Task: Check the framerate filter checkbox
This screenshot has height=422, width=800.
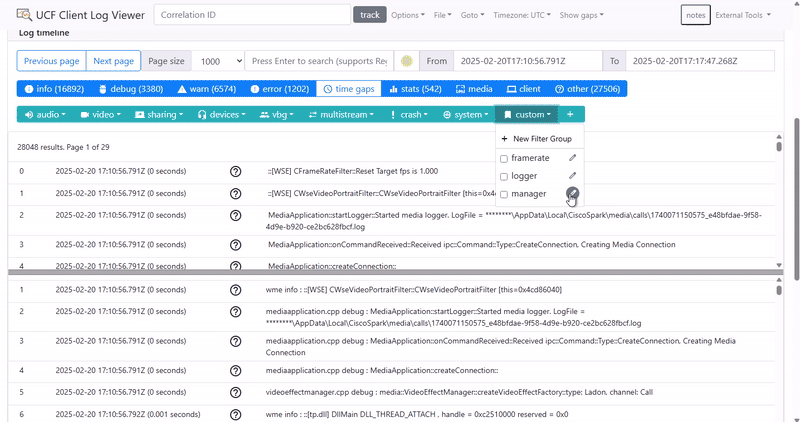Action: coord(504,159)
